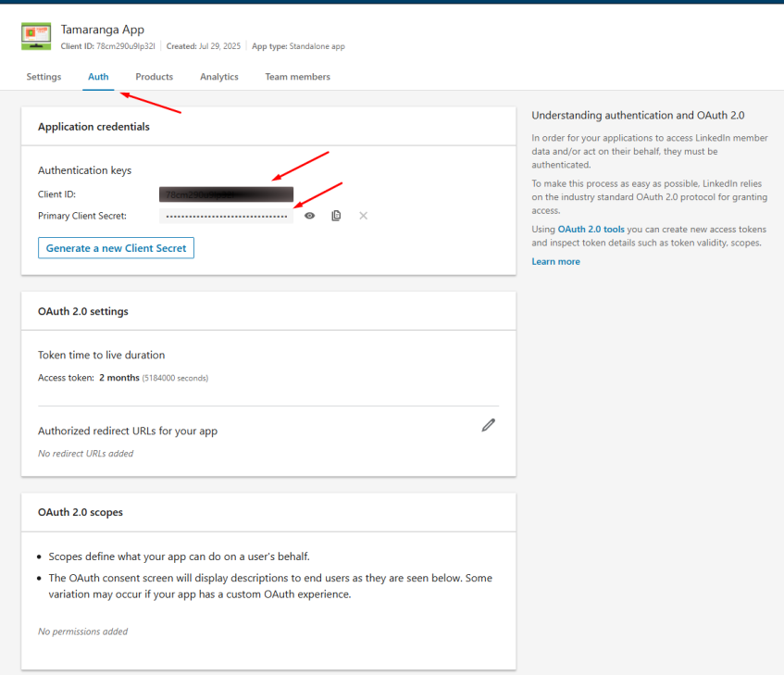
Task: Click the No permissions added text
Action: click(82, 631)
